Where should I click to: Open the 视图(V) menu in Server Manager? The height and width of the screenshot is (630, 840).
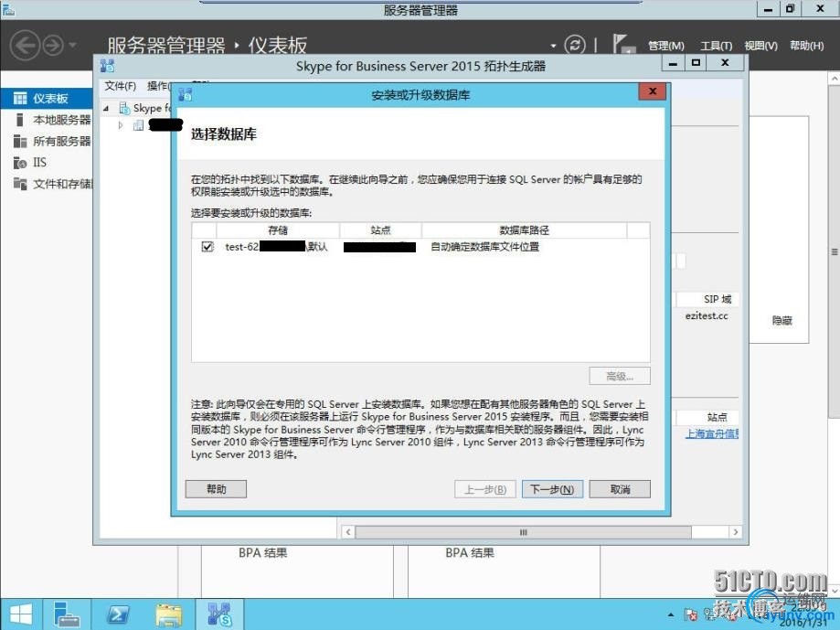coord(760,46)
